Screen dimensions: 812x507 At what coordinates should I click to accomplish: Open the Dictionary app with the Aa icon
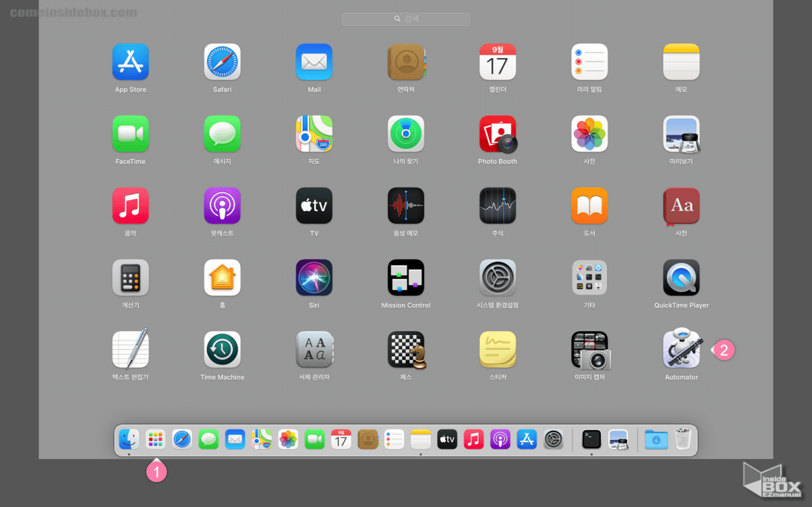pyautogui.click(x=681, y=206)
